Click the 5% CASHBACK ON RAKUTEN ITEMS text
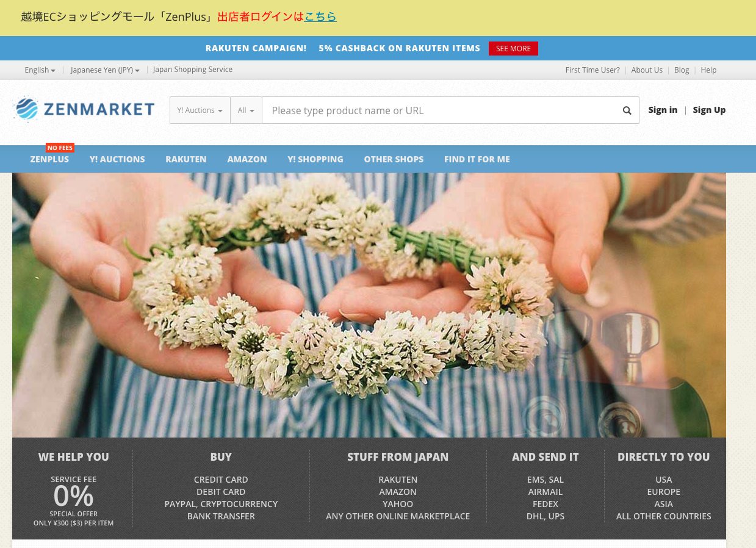 click(399, 48)
